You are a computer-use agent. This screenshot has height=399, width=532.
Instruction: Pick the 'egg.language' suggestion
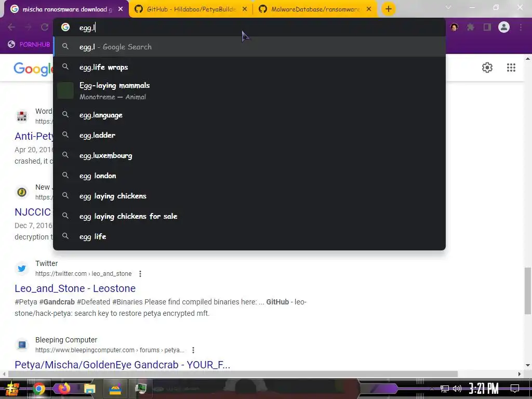tap(249, 115)
